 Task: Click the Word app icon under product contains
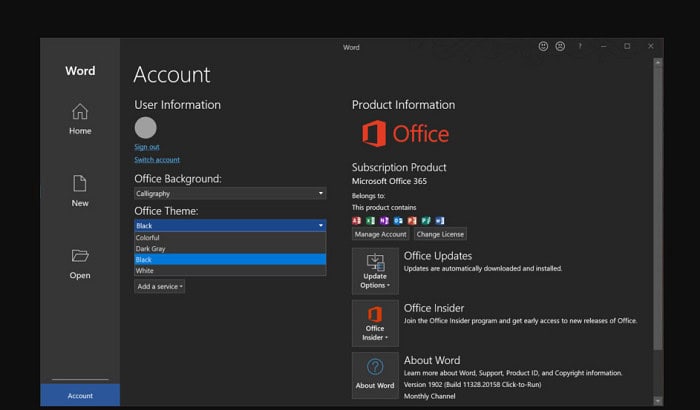(440, 221)
